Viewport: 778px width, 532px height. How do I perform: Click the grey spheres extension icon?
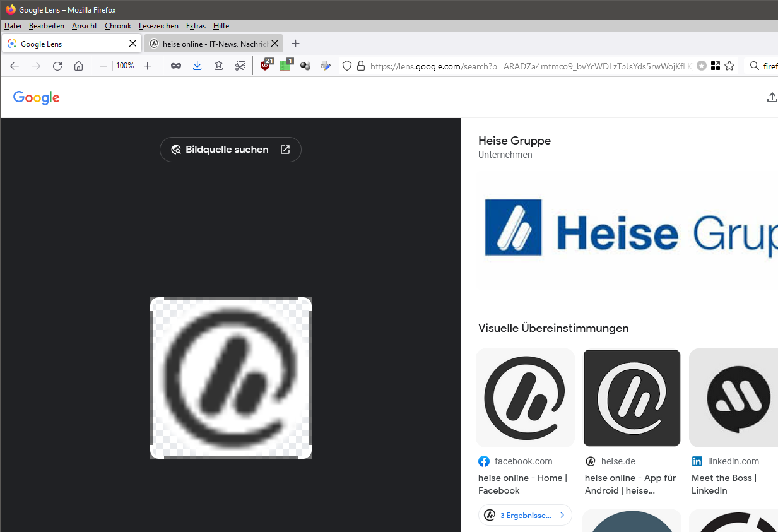coord(305,66)
